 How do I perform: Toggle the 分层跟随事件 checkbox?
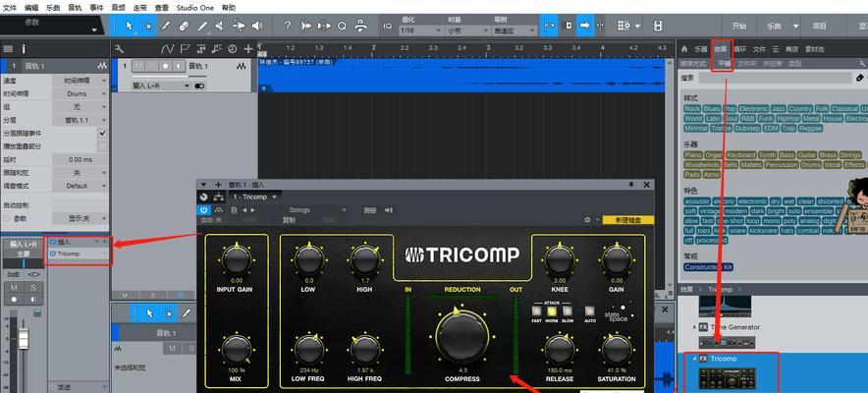coord(102,134)
